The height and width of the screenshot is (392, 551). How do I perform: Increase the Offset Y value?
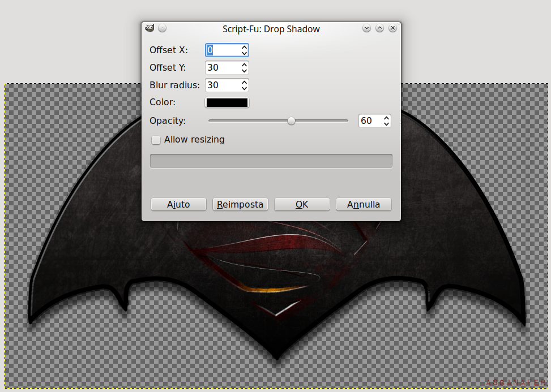click(x=245, y=65)
